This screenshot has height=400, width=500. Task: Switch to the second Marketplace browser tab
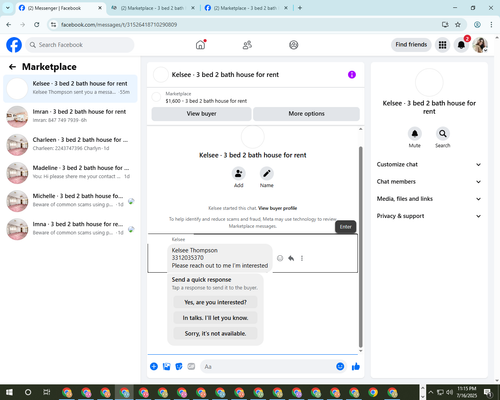click(x=153, y=8)
